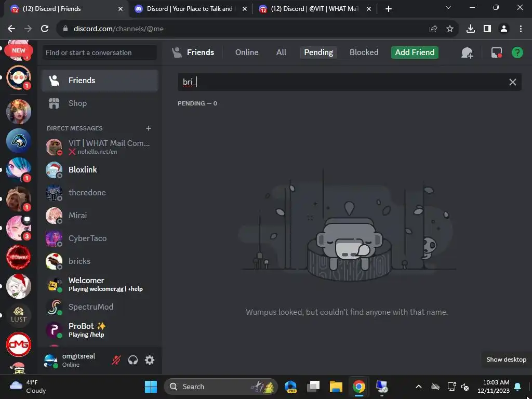Open the Bloxlink direct message
The height and width of the screenshot is (399, 532).
click(99, 170)
